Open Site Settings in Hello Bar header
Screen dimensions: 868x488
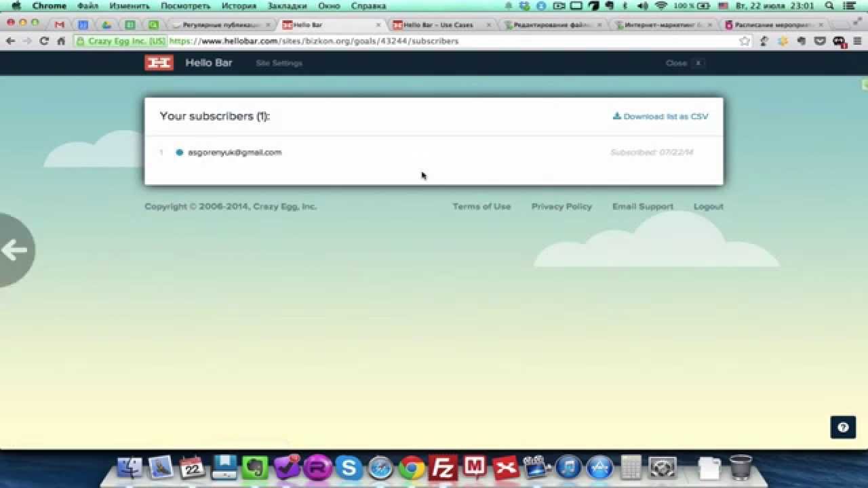coord(279,63)
